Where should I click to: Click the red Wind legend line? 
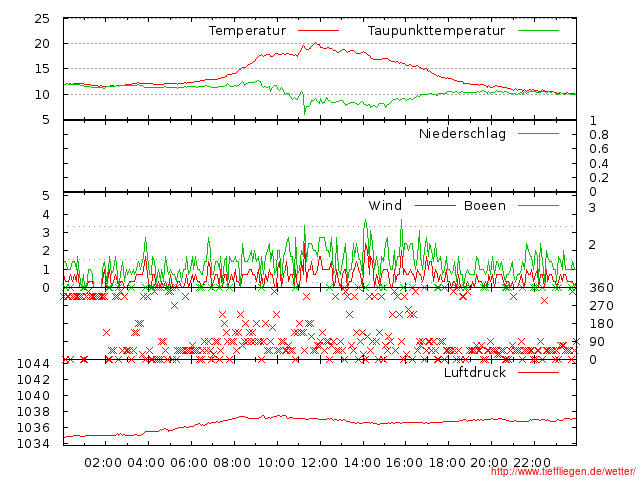[x=435, y=205]
